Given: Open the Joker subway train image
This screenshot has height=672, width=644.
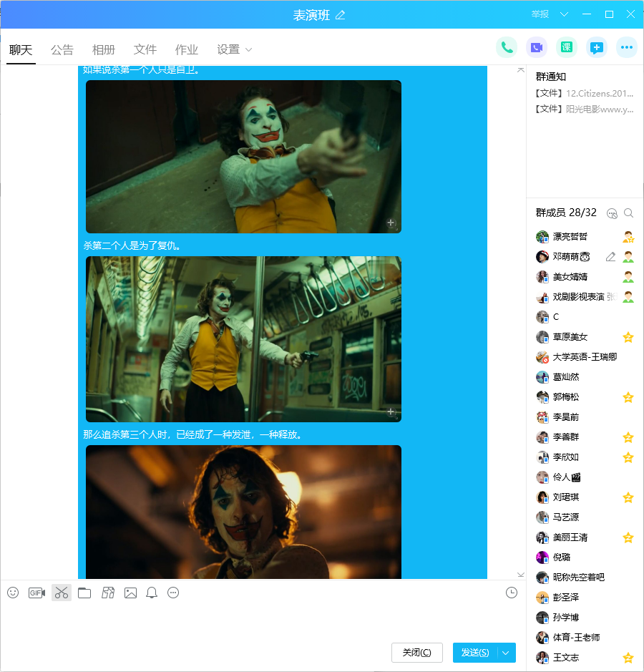Looking at the screenshot, I should tap(243, 339).
